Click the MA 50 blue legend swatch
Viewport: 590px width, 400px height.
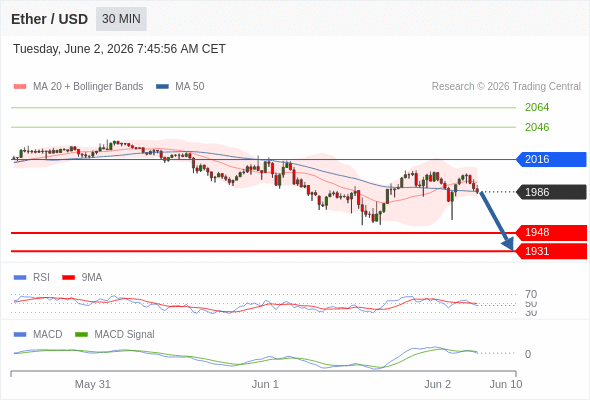[162, 87]
